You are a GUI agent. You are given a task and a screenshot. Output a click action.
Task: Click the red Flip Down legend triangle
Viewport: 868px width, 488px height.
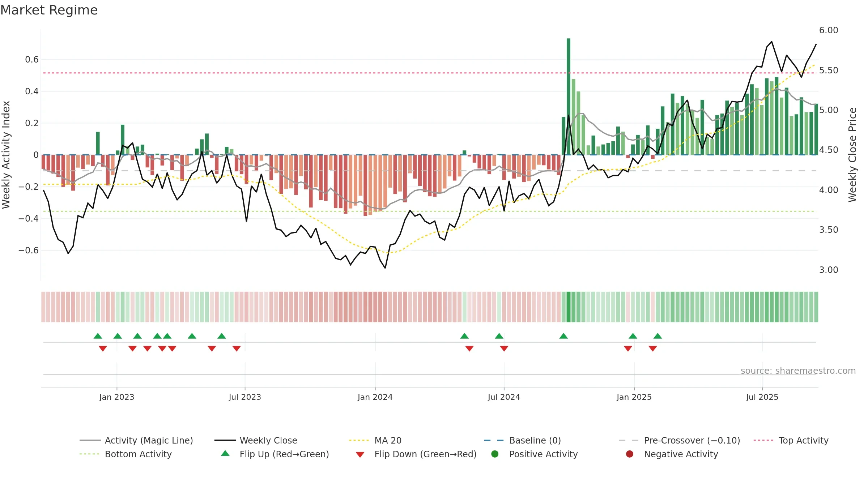click(360, 454)
